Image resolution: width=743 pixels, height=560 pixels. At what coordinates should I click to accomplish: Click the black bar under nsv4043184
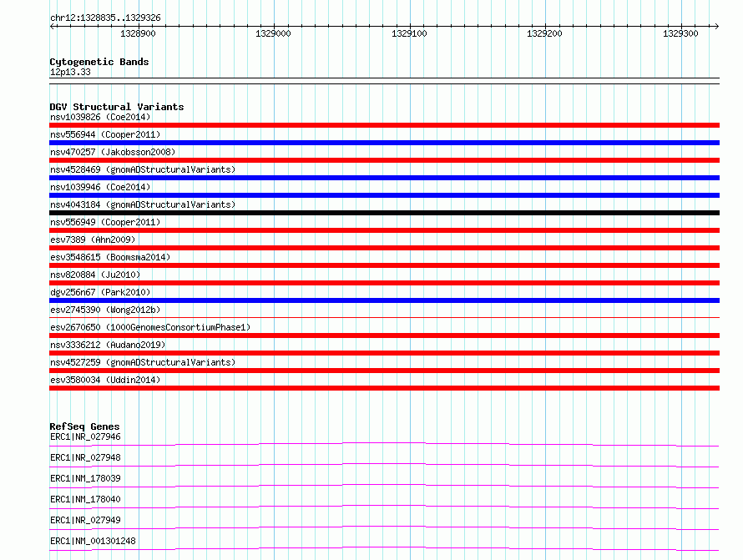[x=384, y=213]
